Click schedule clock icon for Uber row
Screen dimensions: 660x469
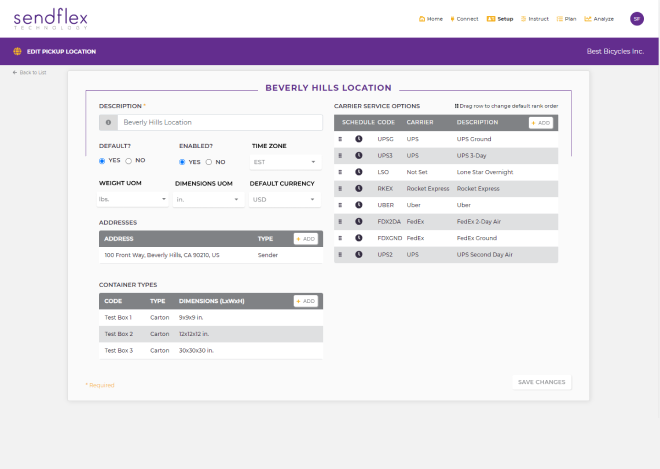click(x=359, y=204)
